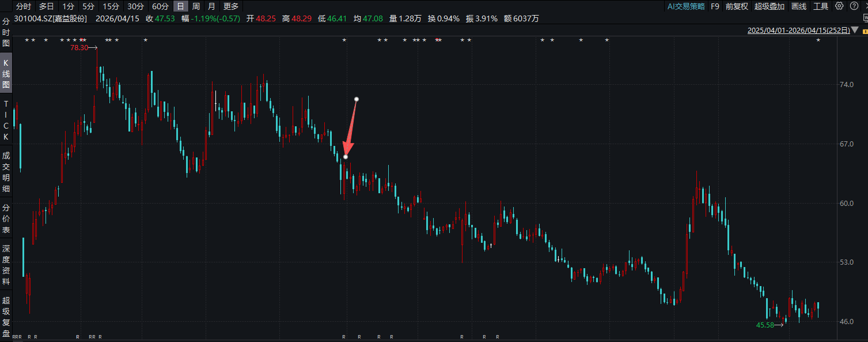This screenshot has height=342, width=868.
Task: Toggle 前复权 price adjustment mode
Action: click(x=737, y=6)
